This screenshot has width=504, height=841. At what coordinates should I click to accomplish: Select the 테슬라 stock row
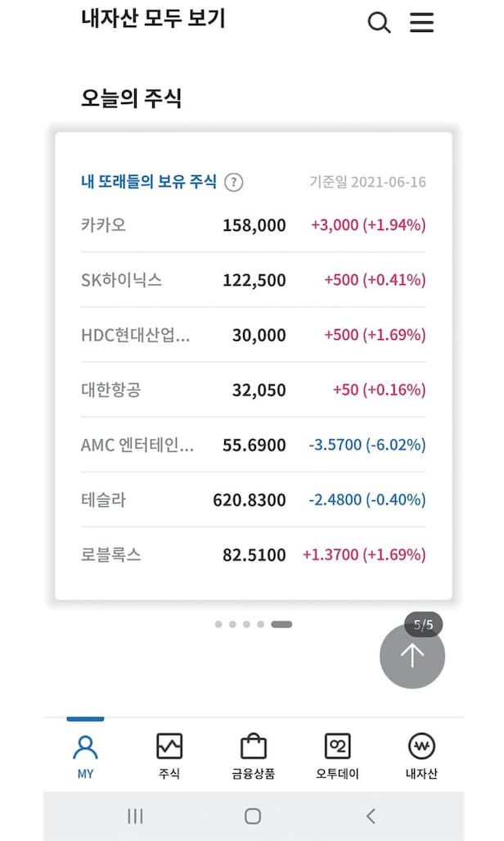pos(253,500)
